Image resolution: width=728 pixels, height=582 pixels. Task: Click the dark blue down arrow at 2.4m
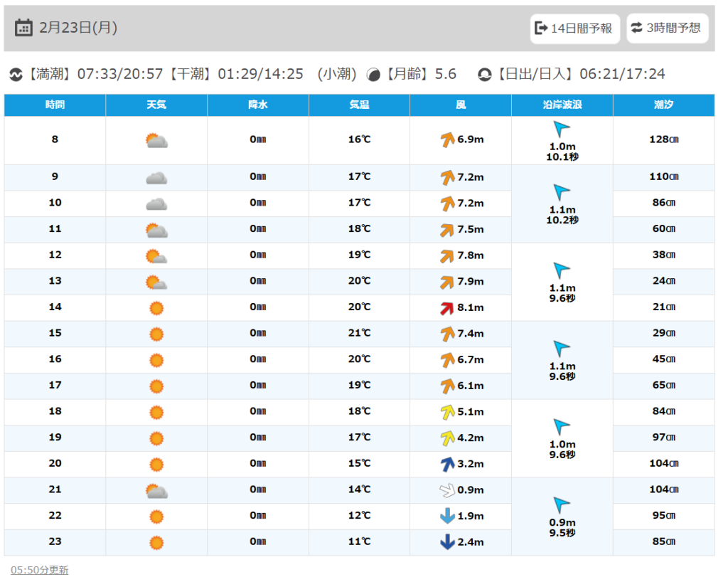point(447,541)
